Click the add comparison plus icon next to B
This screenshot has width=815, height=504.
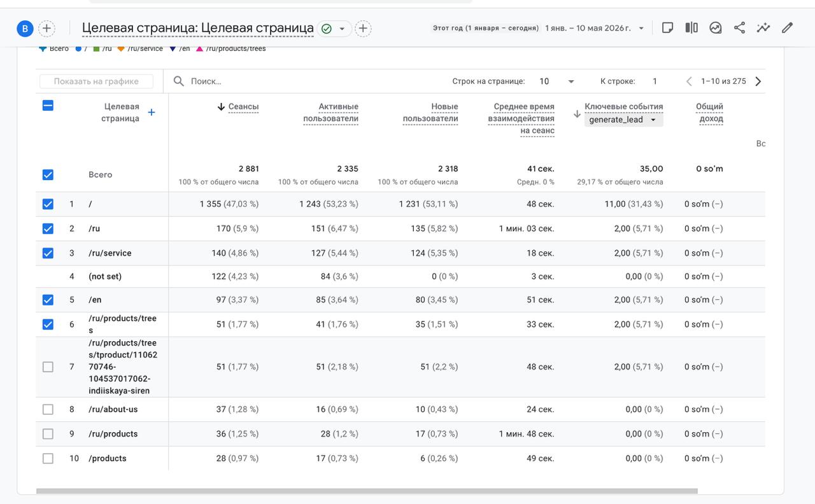[x=46, y=29]
